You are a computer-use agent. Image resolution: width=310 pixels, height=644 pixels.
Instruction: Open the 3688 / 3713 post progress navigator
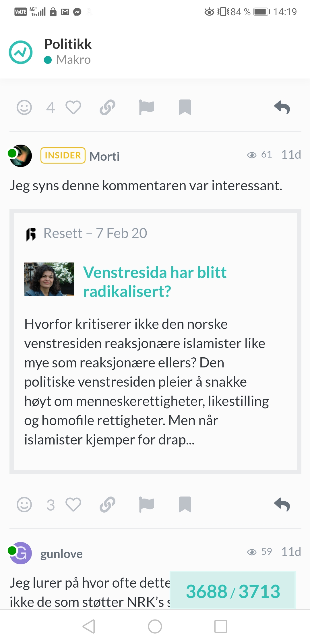pyautogui.click(x=233, y=591)
